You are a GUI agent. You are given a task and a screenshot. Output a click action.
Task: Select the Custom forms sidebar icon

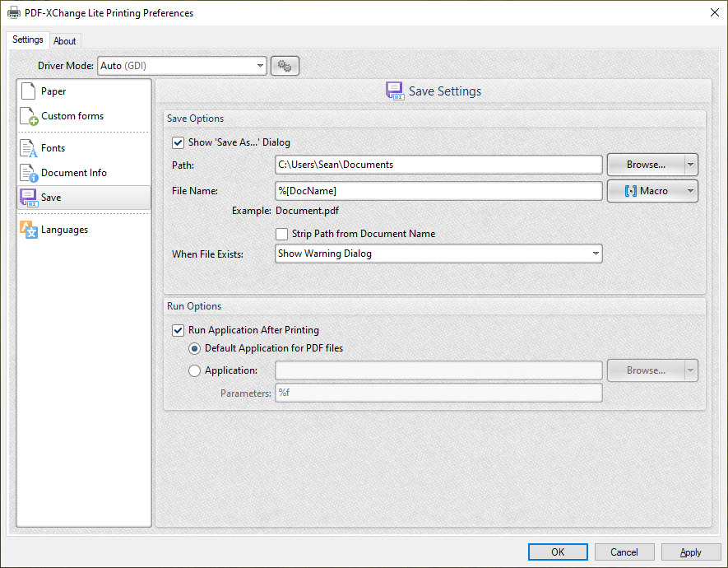click(29, 117)
